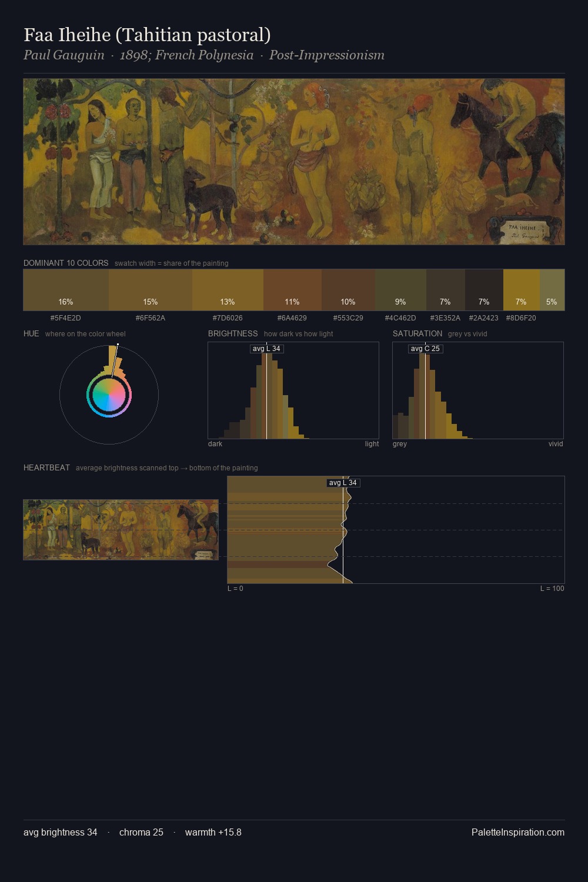The width and height of the screenshot is (588, 882).
Task: Click the title 'Faa Iheihe (Tahitian pastoral)'
Action: (x=147, y=35)
